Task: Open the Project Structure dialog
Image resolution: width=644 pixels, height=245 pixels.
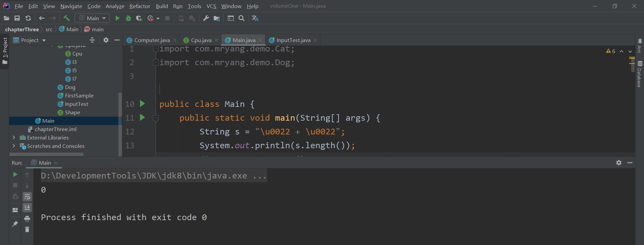Action: tap(217, 18)
